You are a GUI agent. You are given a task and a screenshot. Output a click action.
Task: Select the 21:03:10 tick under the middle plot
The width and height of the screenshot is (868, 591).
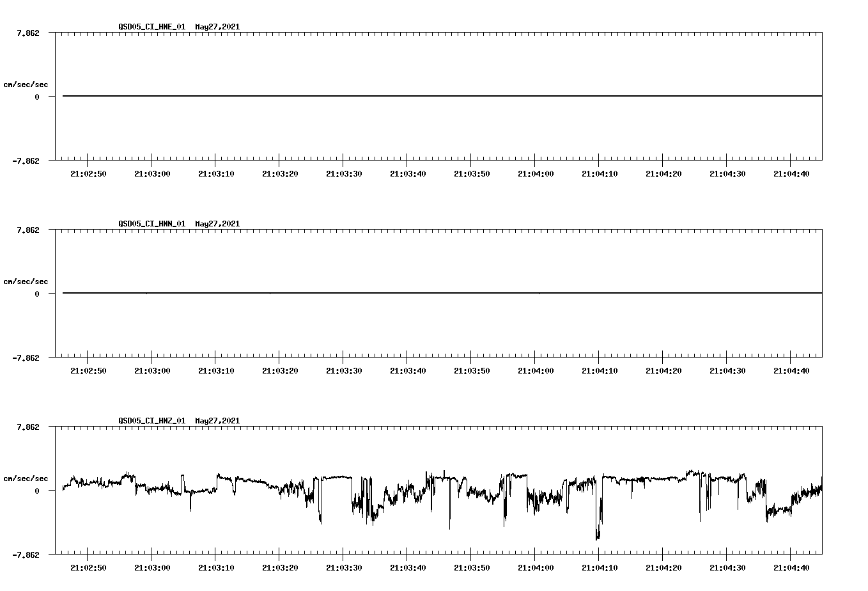click(216, 370)
